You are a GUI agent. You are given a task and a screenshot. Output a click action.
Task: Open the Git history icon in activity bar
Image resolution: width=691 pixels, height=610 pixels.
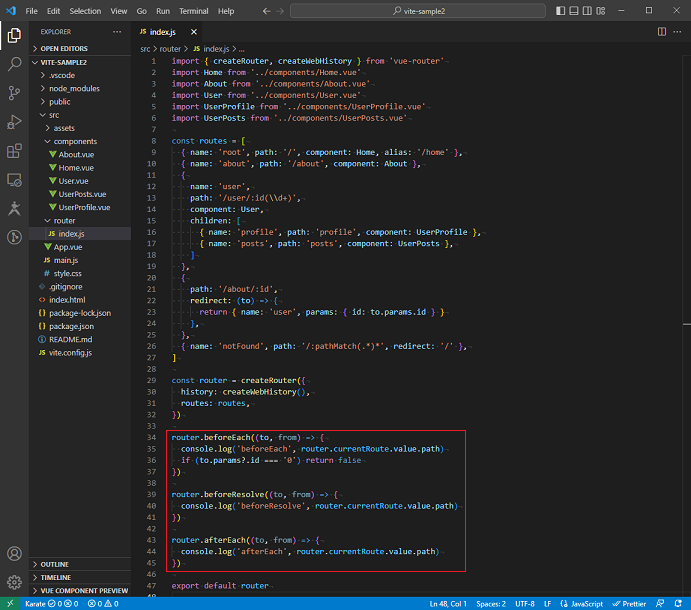click(14, 237)
